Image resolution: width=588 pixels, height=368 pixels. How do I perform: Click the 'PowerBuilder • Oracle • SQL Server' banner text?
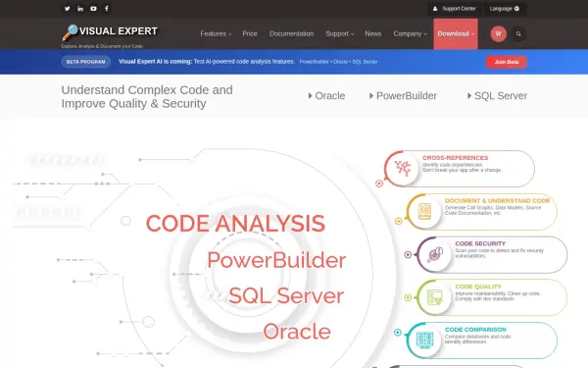(x=339, y=62)
